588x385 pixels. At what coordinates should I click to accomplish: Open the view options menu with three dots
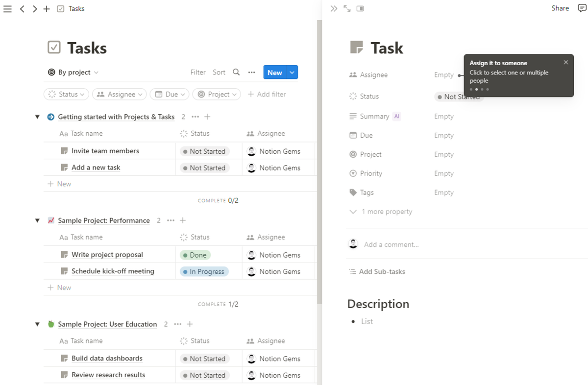point(251,72)
